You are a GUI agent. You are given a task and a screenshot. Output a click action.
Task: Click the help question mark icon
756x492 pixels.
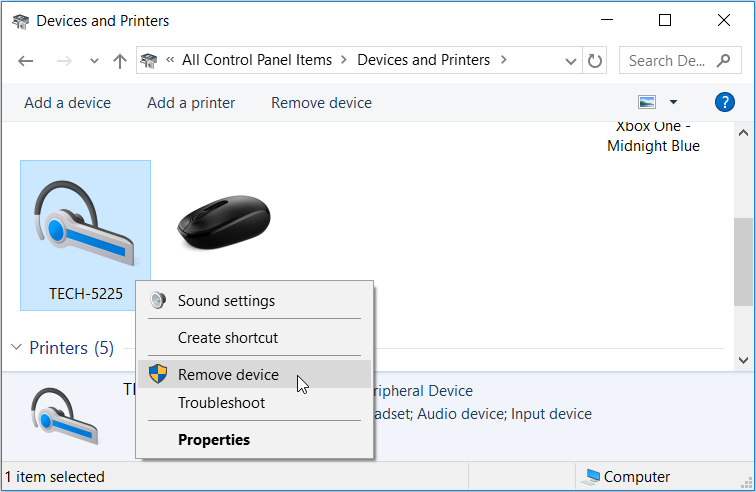pos(725,102)
